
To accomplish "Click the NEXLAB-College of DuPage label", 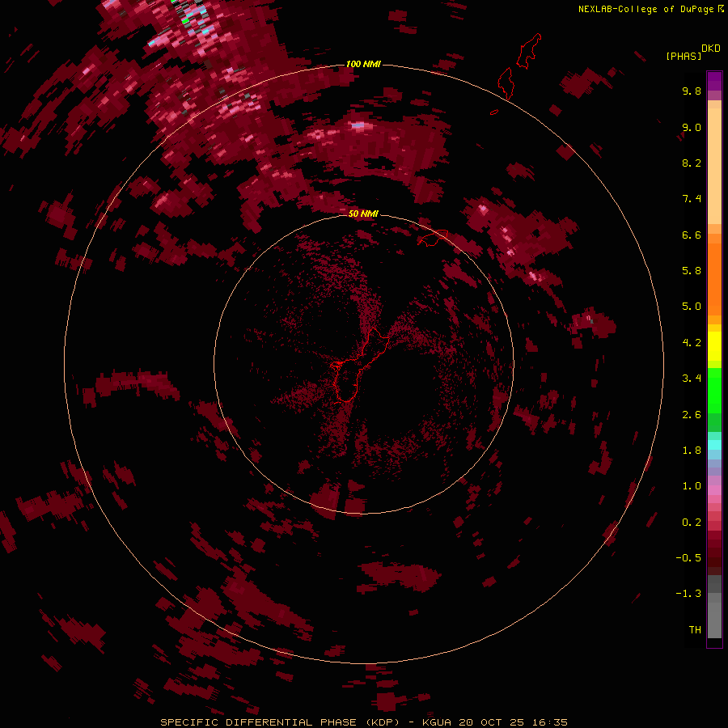I will [x=645, y=9].
